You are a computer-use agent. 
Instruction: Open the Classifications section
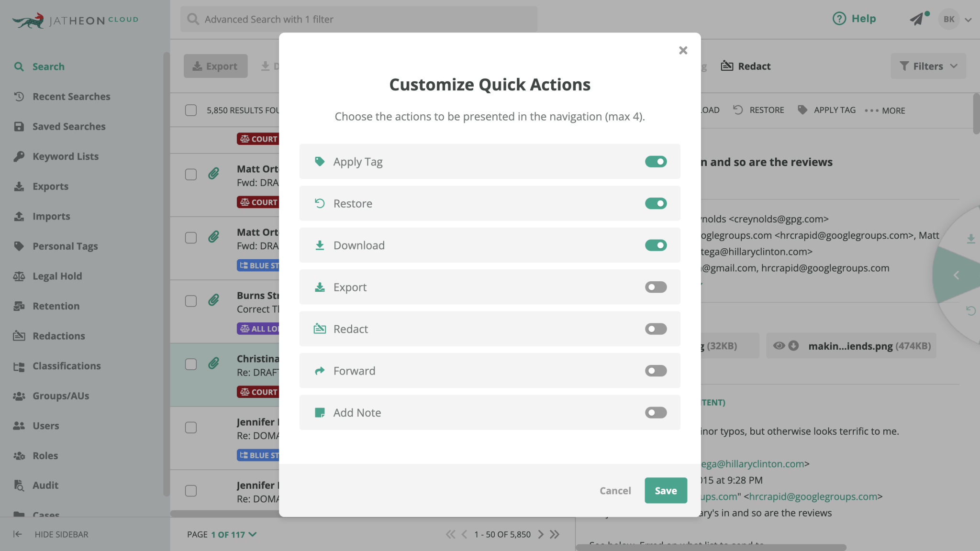pyautogui.click(x=67, y=366)
